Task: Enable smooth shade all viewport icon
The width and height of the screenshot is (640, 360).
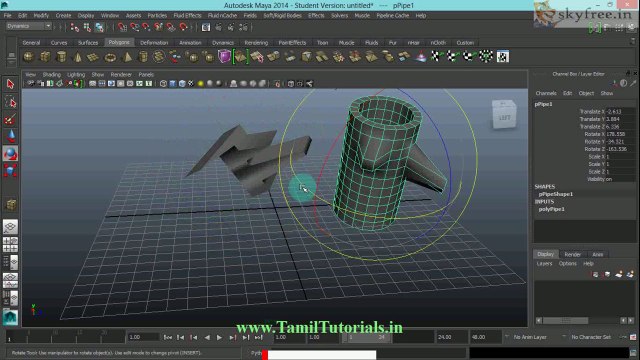Action: click(173, 84)
